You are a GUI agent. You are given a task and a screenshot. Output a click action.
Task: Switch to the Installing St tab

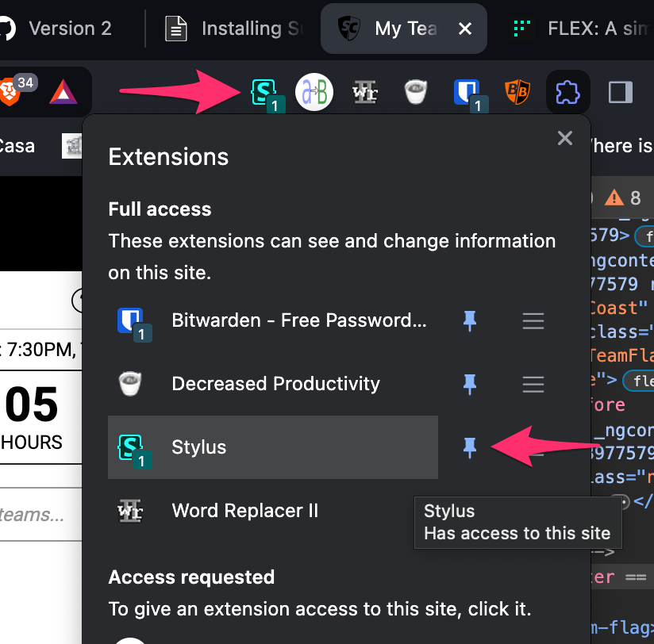click(x=233, y=29)
